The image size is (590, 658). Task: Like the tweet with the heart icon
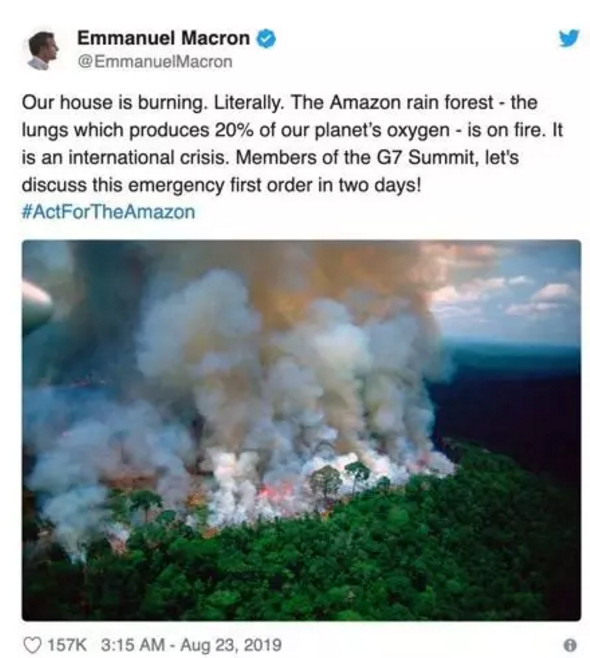coord(32,645)
